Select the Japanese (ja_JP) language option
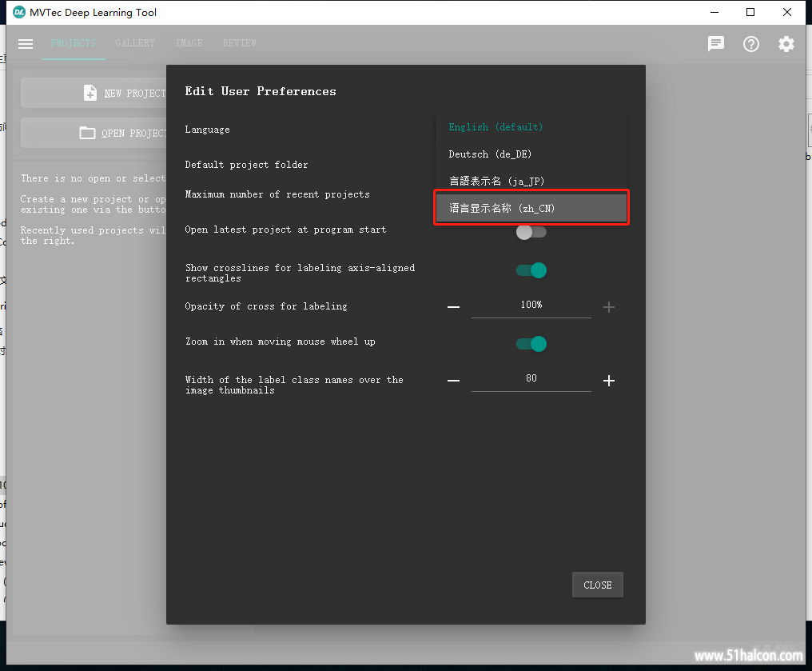812x671 pixels. (x=531, y=181)
